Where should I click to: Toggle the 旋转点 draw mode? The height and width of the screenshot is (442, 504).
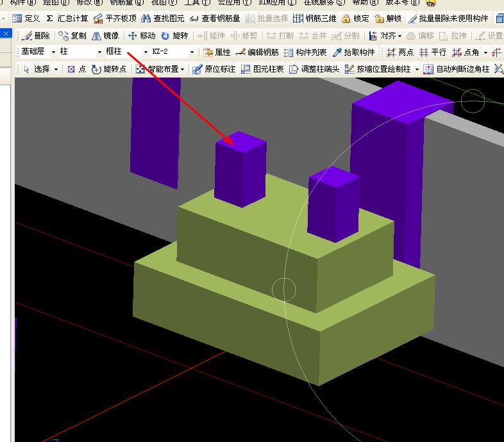[x=109, y=69]
